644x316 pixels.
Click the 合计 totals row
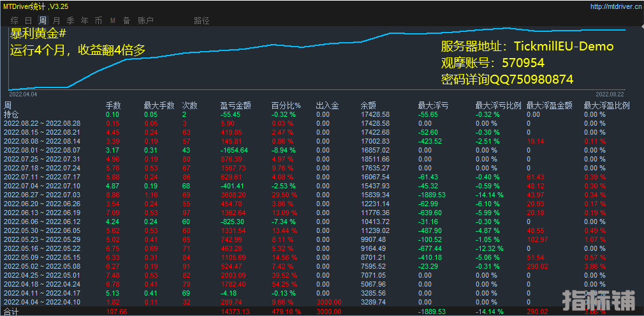click(x=11, y=312)
